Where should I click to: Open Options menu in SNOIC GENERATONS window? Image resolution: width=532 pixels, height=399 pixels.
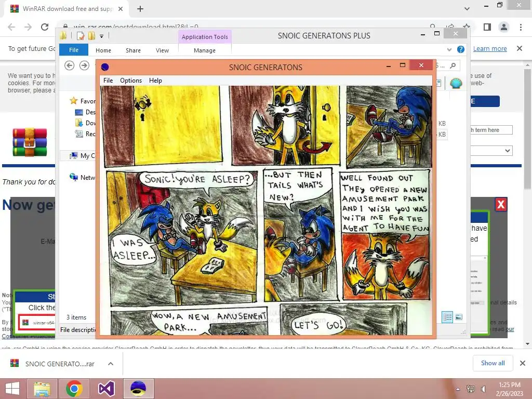click(x=130, y=81)
